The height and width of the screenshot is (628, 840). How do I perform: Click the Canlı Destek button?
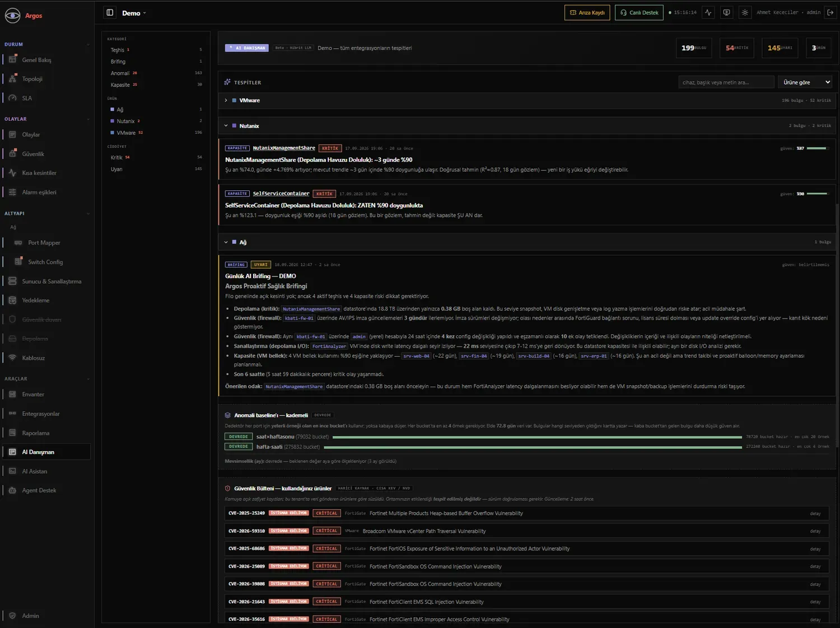pos(639,13)
